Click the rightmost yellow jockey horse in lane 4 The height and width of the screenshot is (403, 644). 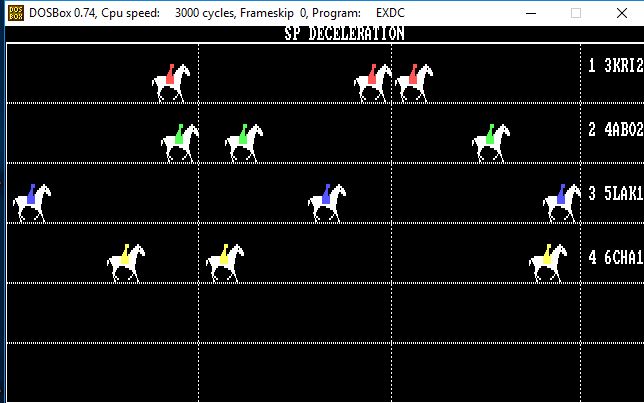(x=548, y=263)
